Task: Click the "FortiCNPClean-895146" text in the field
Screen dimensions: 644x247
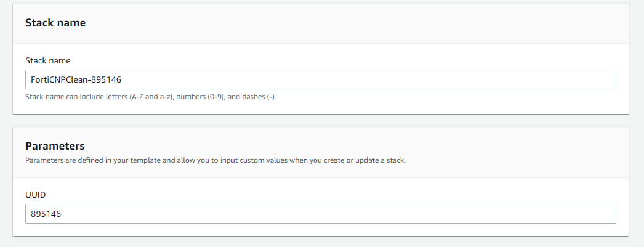Action: pos(74,79)
